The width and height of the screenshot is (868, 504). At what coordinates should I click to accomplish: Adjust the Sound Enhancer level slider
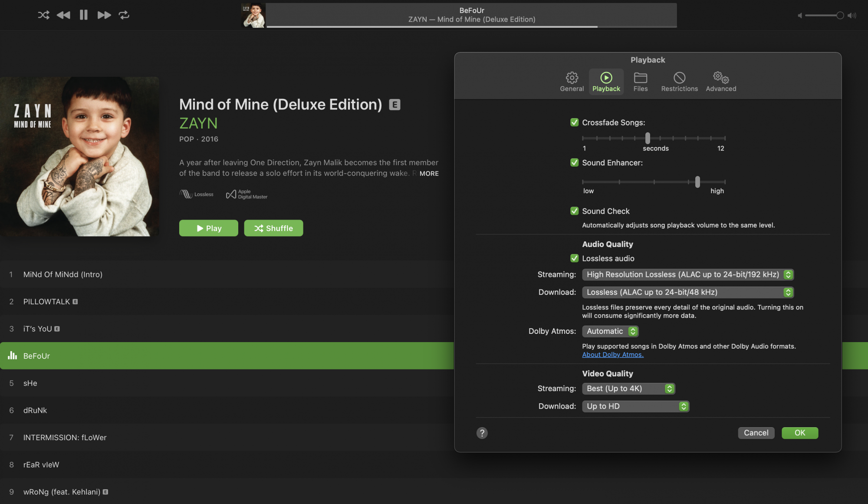[697, 182]
